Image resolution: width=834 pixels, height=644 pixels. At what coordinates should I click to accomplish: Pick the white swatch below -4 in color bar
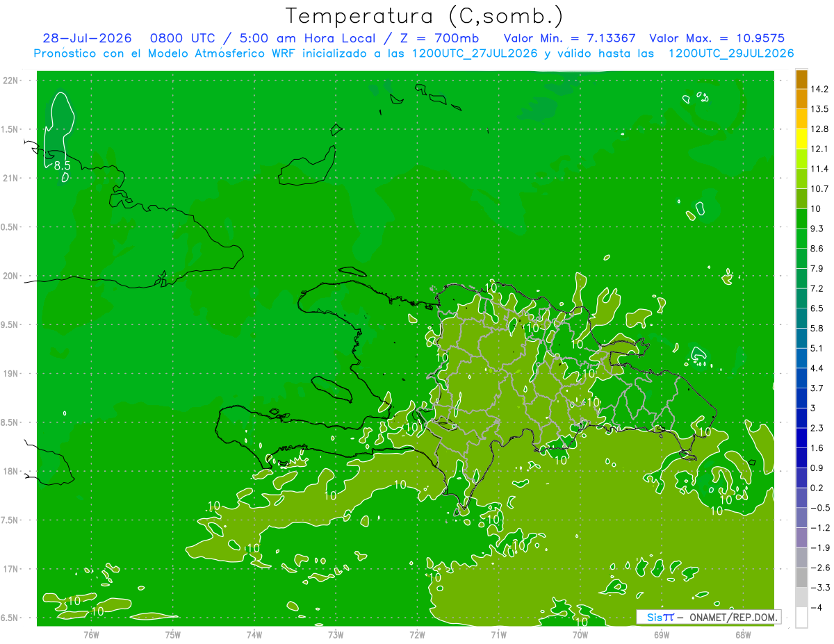(x=801, y=617)
